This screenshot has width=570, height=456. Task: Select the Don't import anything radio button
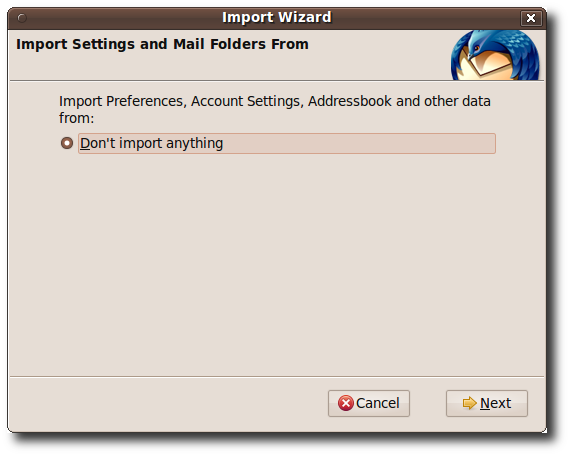67,143
